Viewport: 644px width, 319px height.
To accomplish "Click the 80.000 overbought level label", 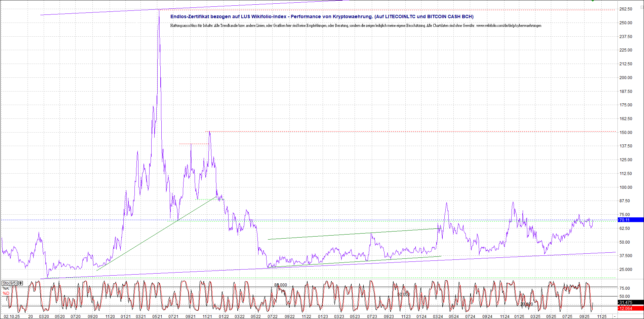I will (281, 285).
